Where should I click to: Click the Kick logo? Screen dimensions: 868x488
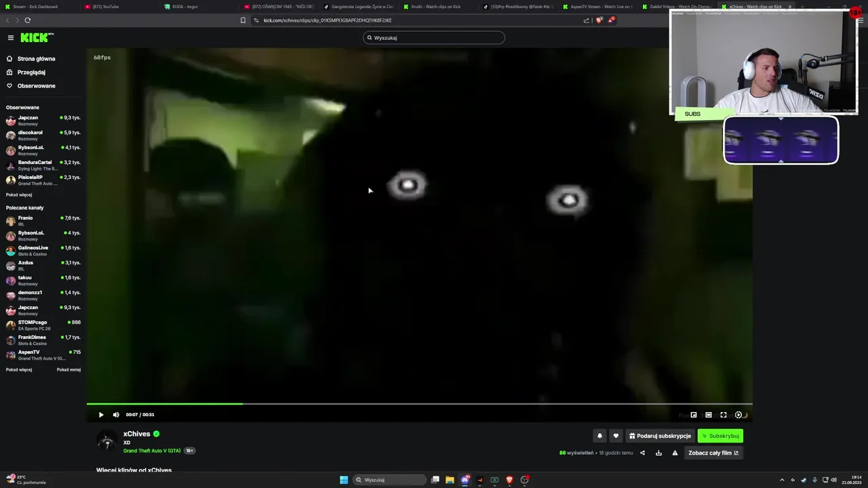37,38
